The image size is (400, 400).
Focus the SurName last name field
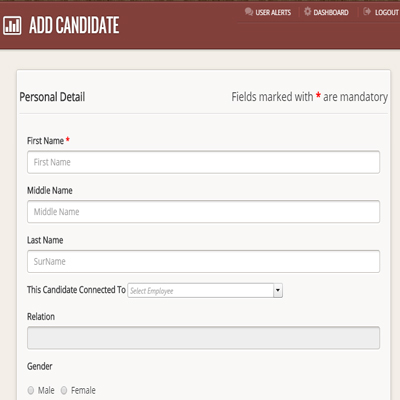pyautogui.click(x=203, y=261)
